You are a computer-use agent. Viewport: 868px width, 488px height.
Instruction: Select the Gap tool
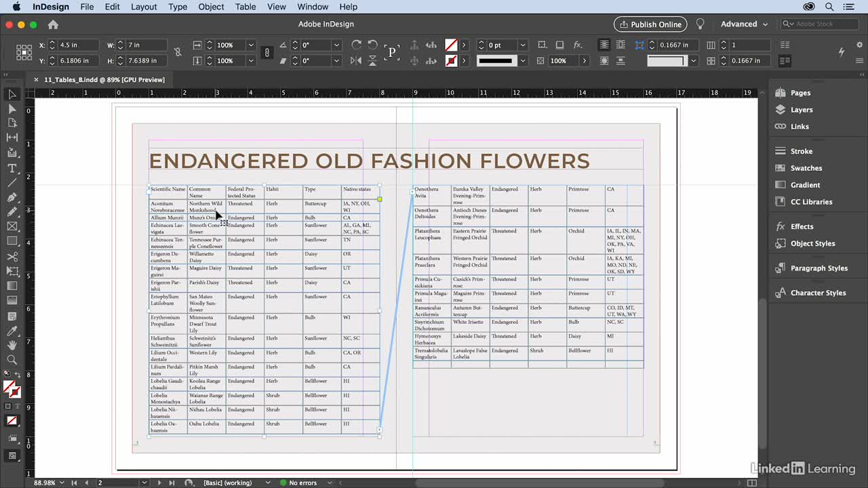[12, 138]
